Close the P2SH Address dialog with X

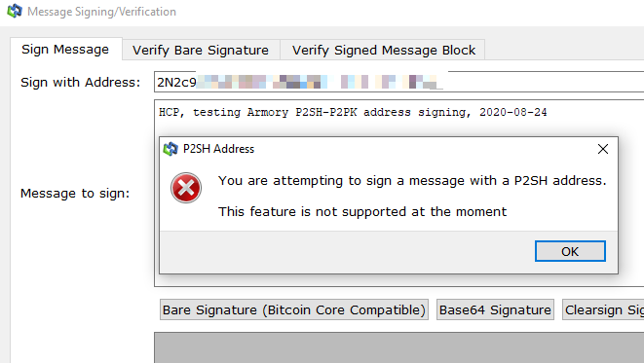pyautogui.click(x=602, y=149)
